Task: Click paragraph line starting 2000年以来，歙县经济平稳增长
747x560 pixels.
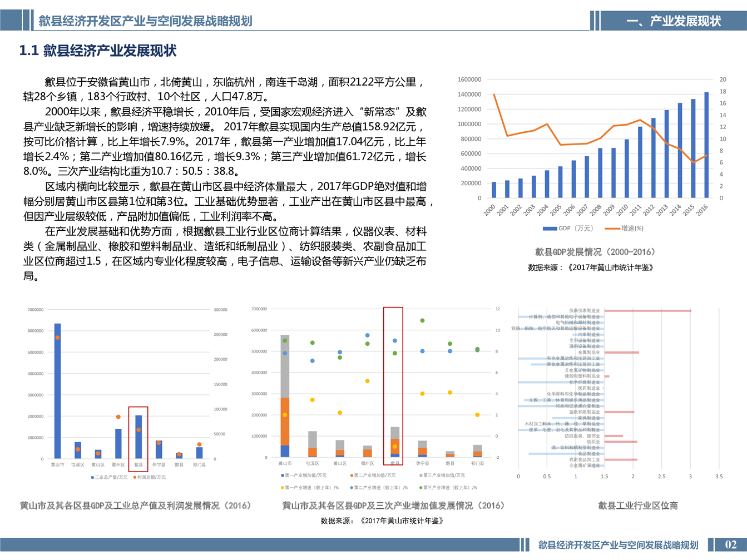Action: pos(236,112)
